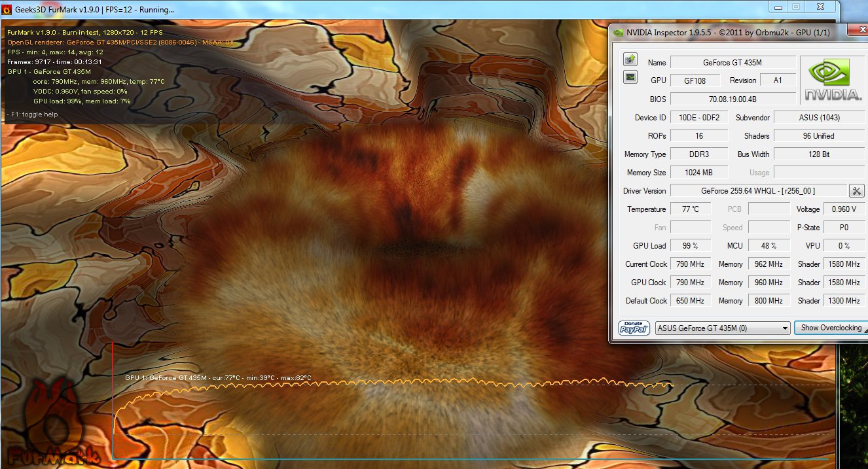Minimize the FurMark window

point(777,7)
